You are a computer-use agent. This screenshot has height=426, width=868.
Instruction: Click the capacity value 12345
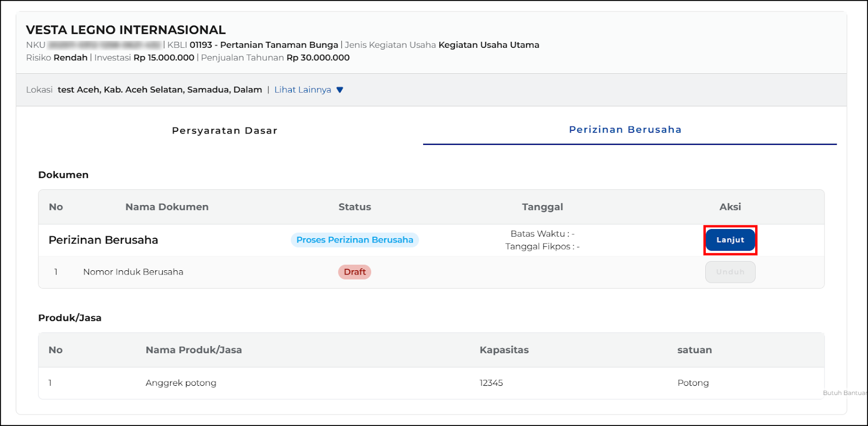pos(491,383)
